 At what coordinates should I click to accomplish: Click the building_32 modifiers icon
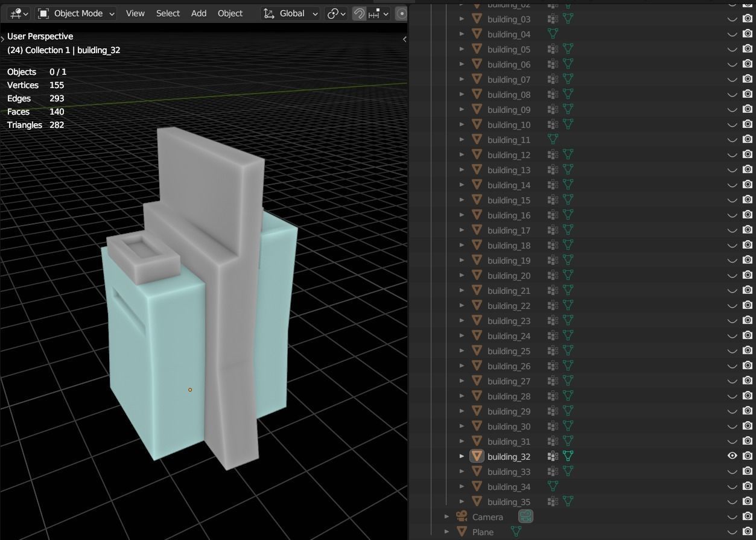[x=552, y=456]
